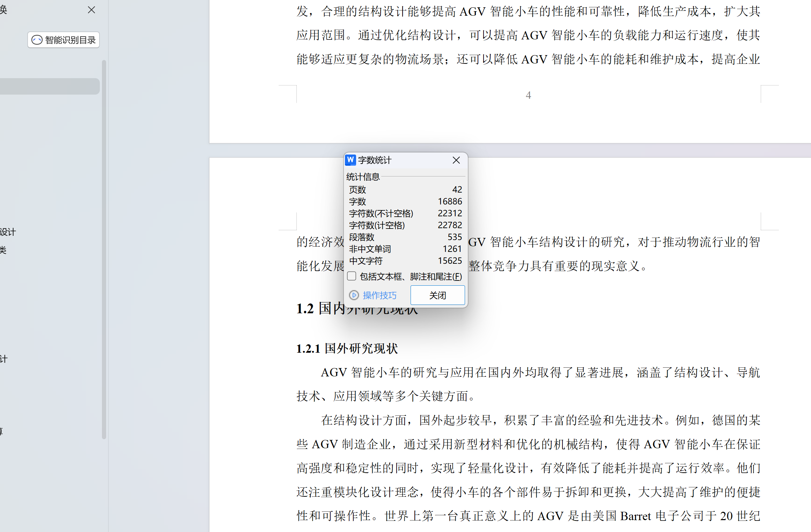Tick the 包括文本框、脚注和尾注 checkbox
This screenshot has height=532, width=811.
(352, 276)
